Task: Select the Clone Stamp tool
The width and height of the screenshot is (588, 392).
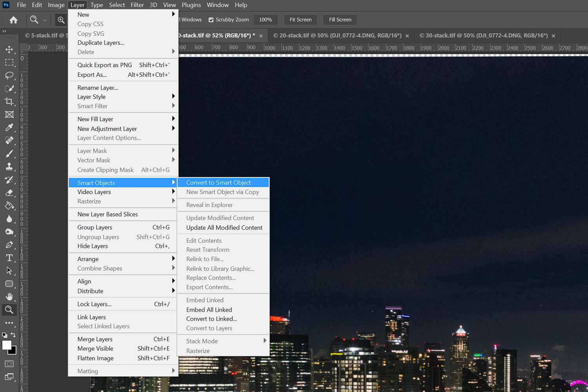Action: (x=9, y=166)
